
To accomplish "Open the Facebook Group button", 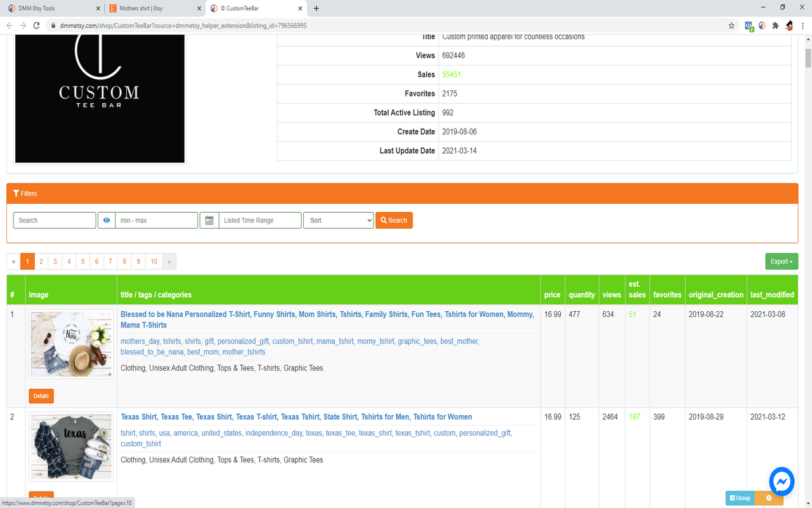I will pos(740,498).
